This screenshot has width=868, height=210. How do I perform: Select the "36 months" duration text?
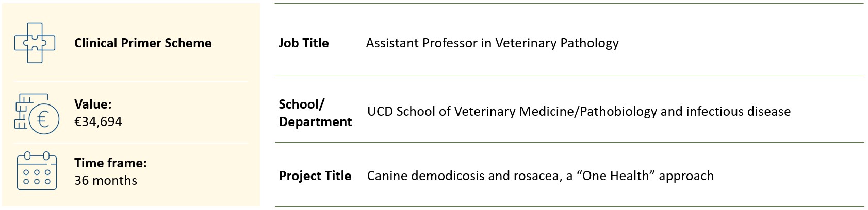click(106, 181)
